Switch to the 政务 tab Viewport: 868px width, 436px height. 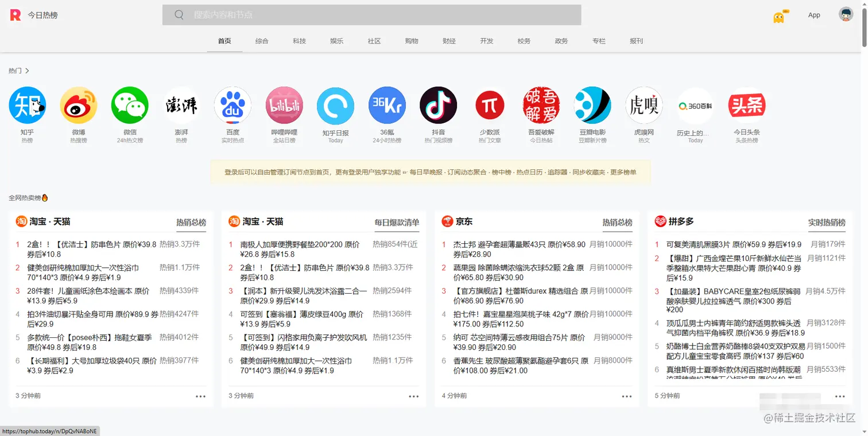(561, 41)
